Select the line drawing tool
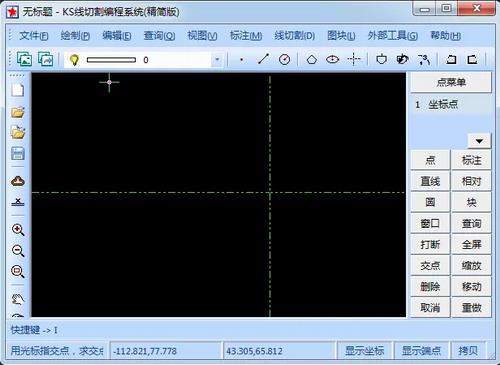The height and width of the screenshot is (365, 500). click(263, 59)
